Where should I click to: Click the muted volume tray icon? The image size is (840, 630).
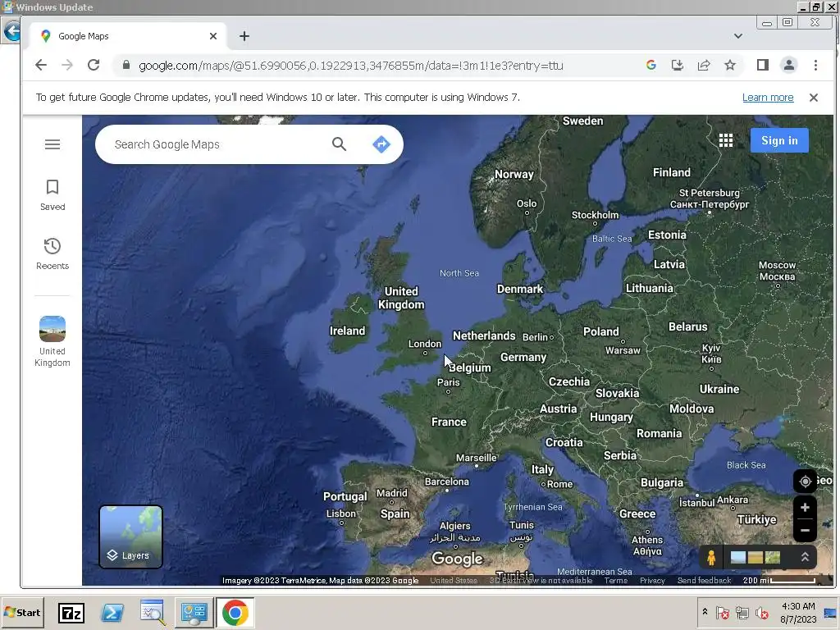761,613
